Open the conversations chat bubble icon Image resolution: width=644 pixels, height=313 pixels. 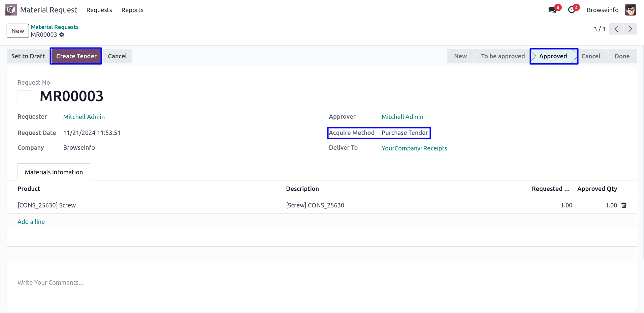click(552, 10)
